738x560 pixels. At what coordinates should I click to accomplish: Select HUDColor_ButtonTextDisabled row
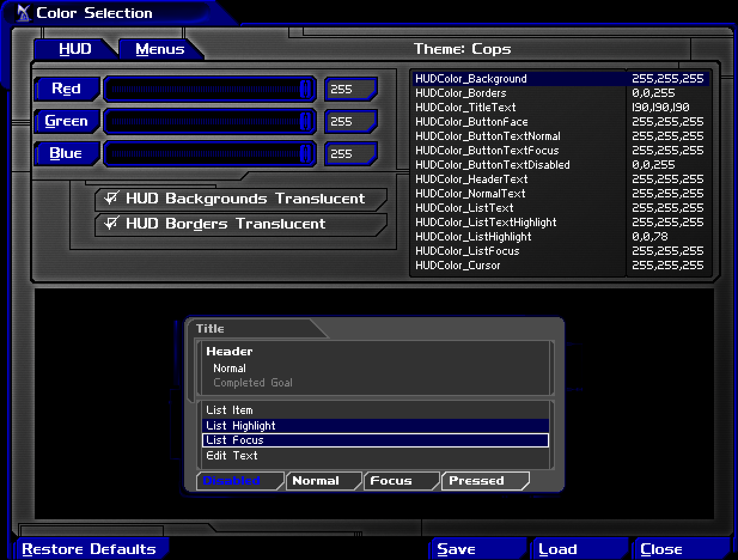pyautogui.click(x=561, y=165)
